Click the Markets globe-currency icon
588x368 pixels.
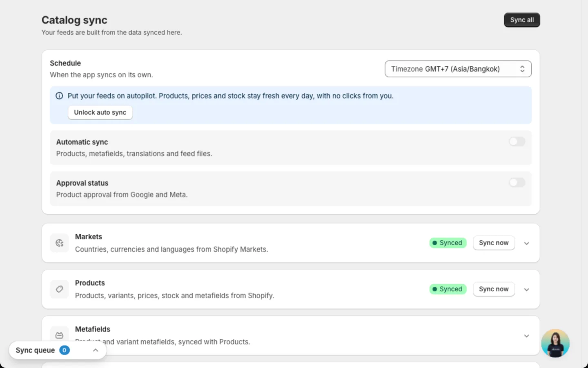point(59,243)
